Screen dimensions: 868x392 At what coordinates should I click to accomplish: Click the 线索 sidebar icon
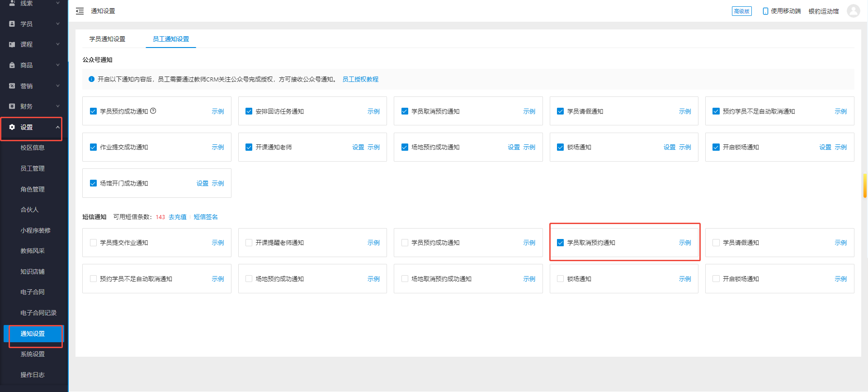click(x=12, y=3)
